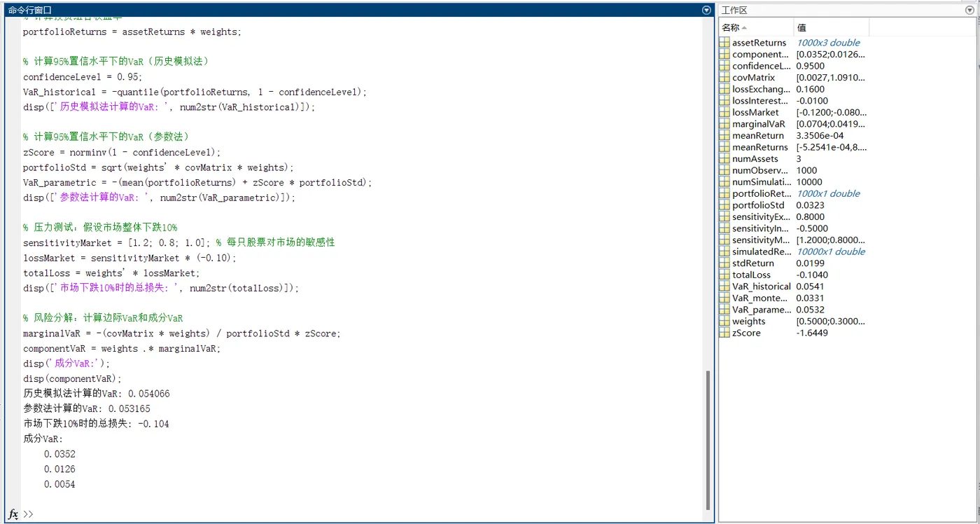Sort workspace by the 值 column header

832,27
